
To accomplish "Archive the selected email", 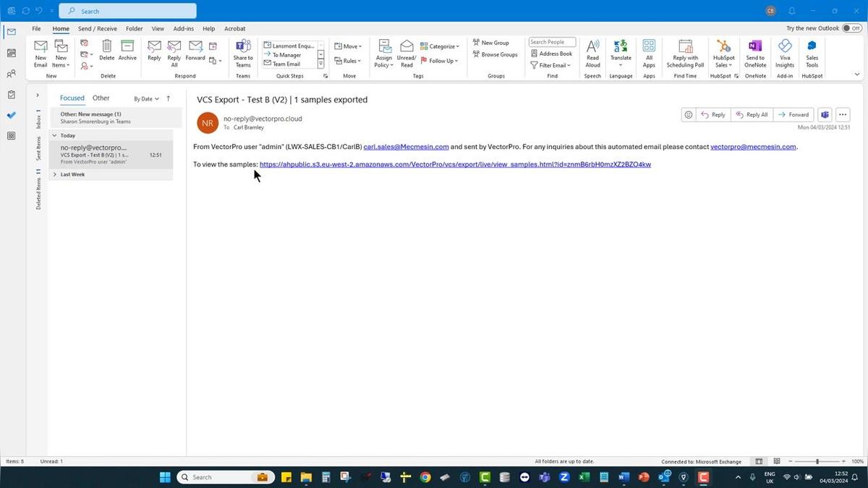I will point(127,50).
